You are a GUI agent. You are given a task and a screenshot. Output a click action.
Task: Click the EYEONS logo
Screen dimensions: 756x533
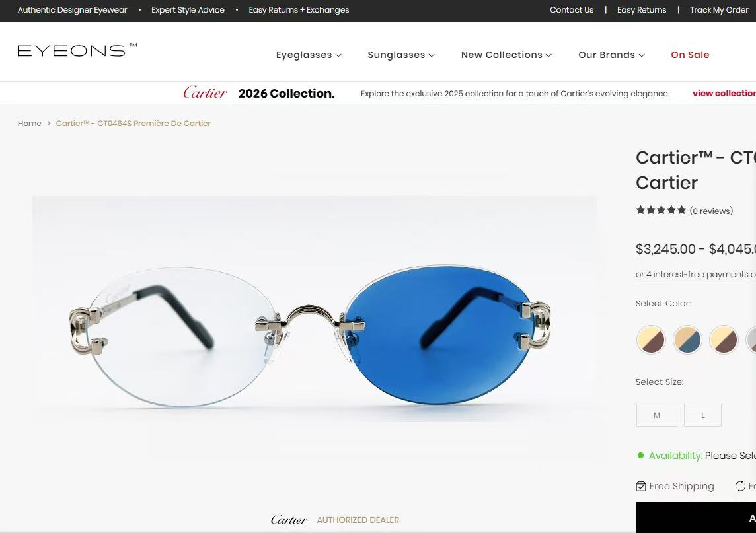tap(77, 50)
